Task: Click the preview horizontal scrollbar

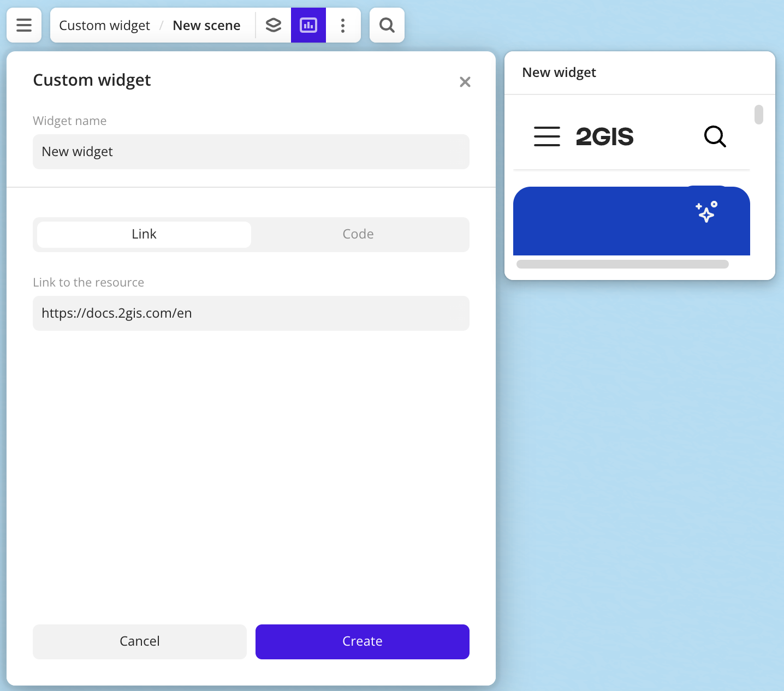Action: (x=622, y=264)
